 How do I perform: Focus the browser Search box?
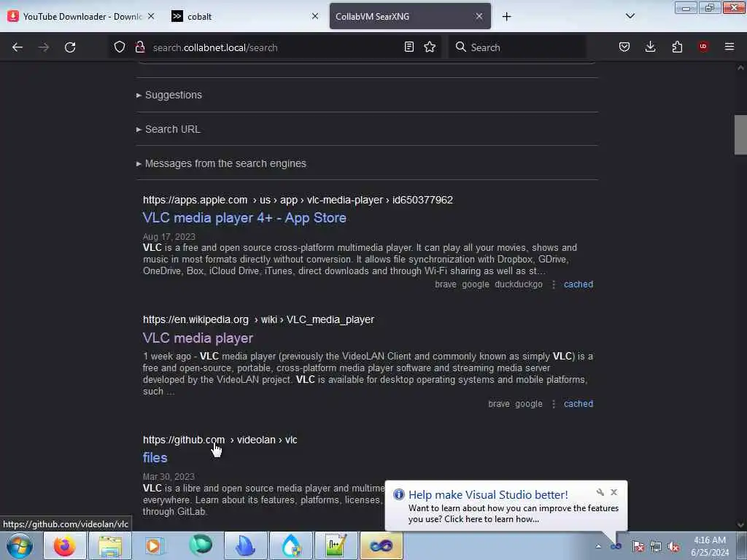coord(517,47)
